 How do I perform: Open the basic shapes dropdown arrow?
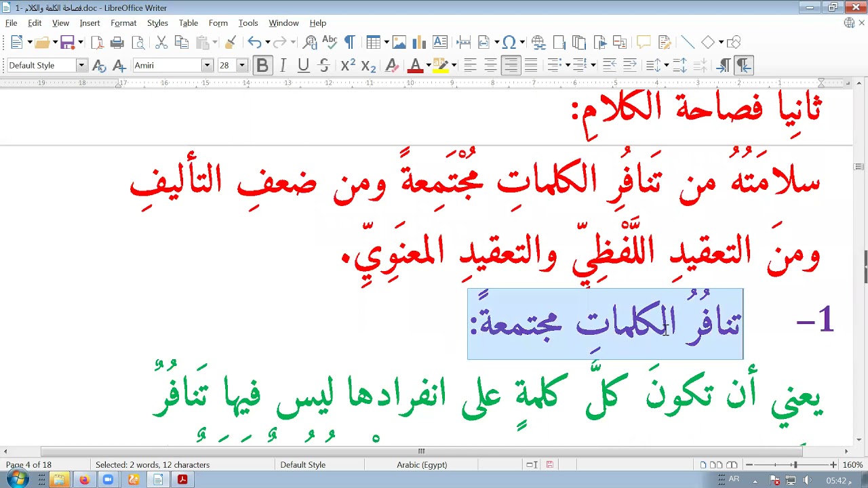coord(721,43)
